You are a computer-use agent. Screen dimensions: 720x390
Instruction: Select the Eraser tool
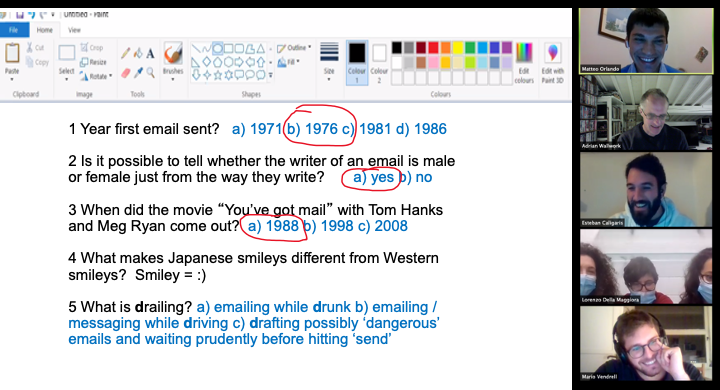click(125, 73)
